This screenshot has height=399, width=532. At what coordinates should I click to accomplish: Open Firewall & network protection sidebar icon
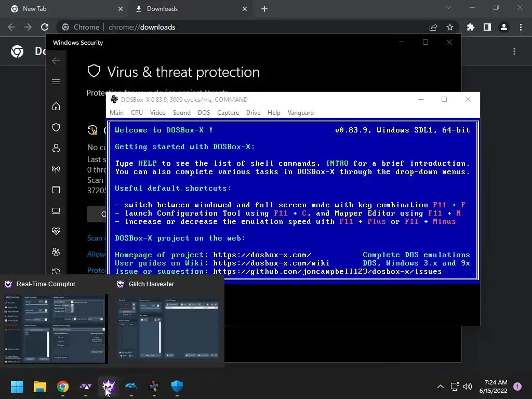point(56,169)
